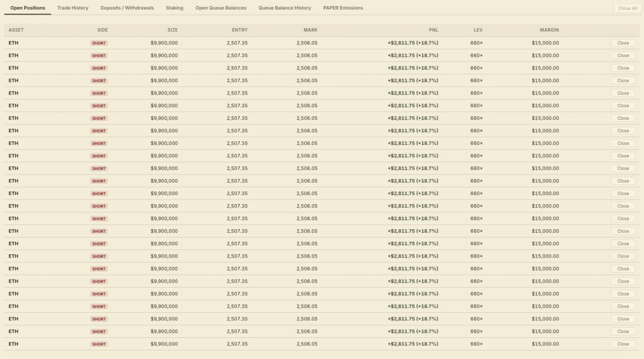Switch to PAPER Emissions tab
This screenshot has width=644, height=359.
[343, 8]
